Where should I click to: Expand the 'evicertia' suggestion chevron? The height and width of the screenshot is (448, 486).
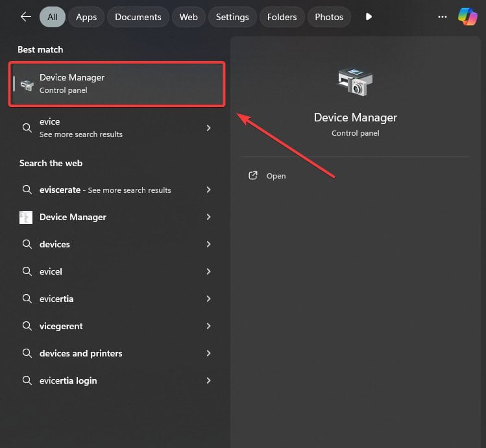(208, 299)
